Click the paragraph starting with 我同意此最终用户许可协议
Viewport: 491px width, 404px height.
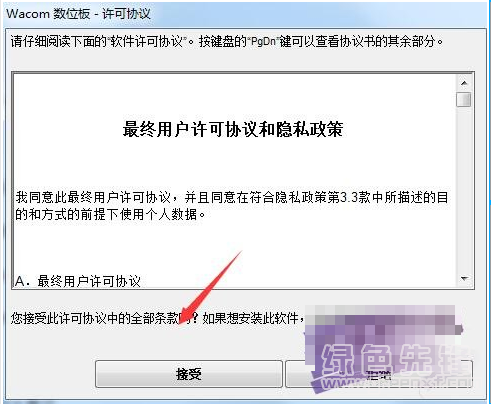232,206
